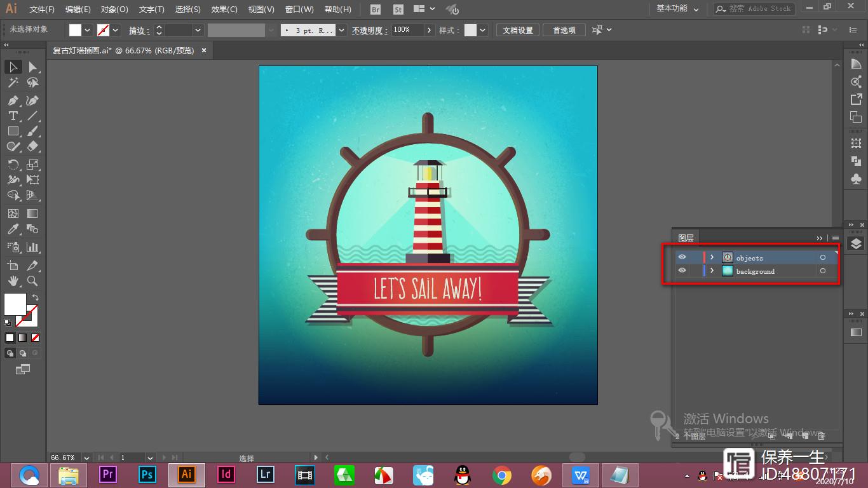Select the Slice tool
The height and width of the screenshot is (488, 868).
32,265
